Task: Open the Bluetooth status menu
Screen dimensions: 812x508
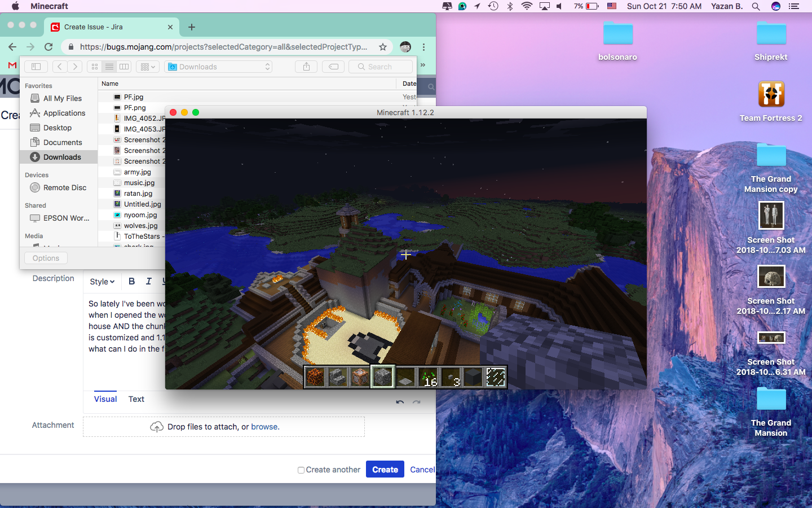Action: pyautogui.click(x=510, y=6)
